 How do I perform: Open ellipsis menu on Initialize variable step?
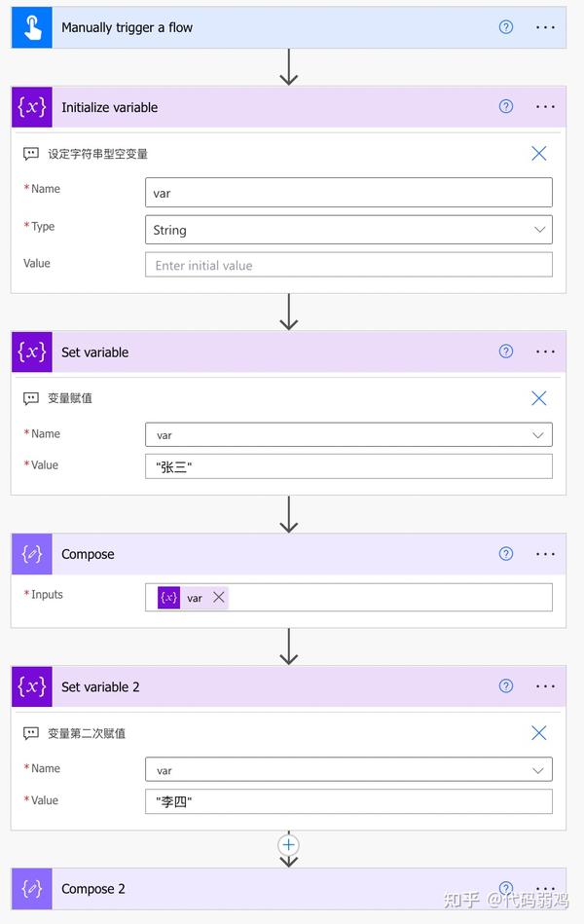[x=545, y=107]
